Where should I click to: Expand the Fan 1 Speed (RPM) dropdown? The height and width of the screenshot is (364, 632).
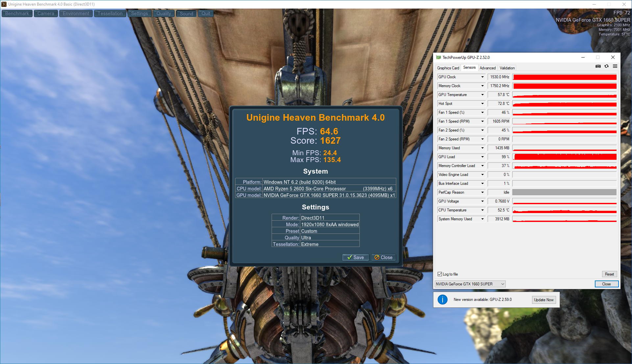(482, 121)
